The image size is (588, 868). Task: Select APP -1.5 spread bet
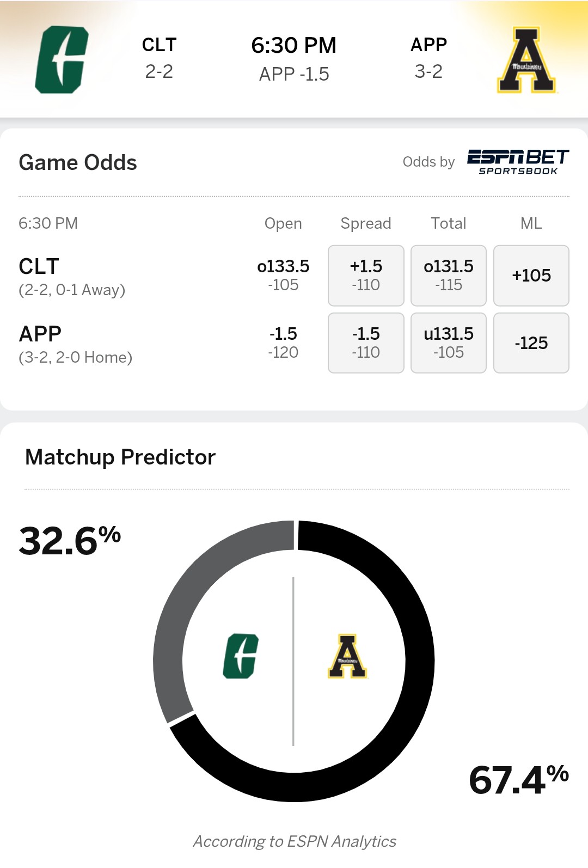tap(366, 343)
